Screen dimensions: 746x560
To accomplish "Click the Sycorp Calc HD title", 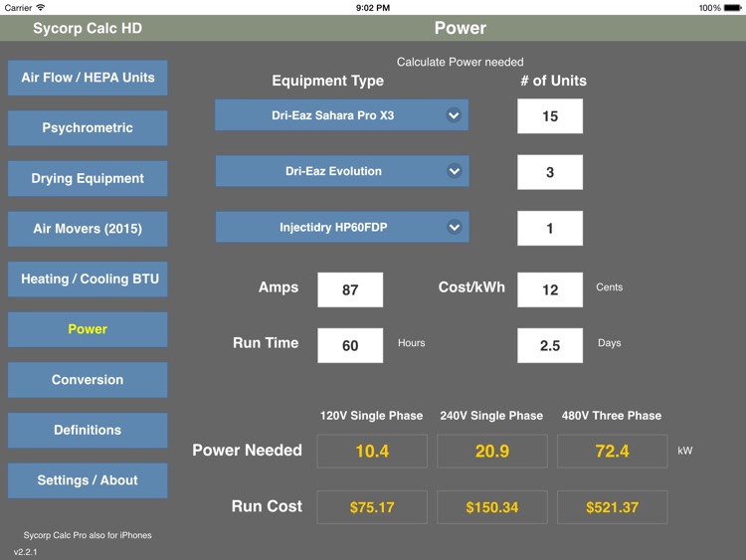I will pos(88,28).
